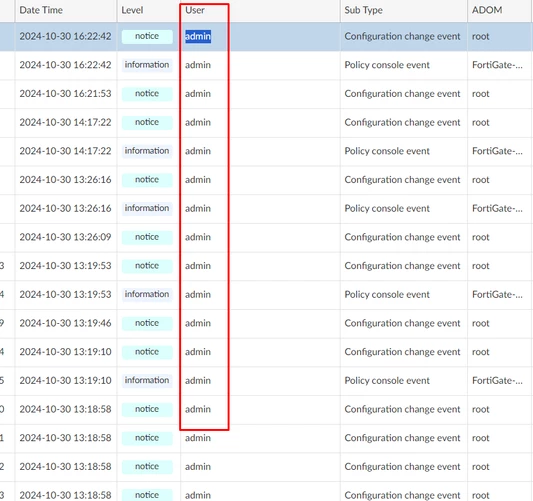Click Configuration change event at 13:19:10

pos(402,352)
